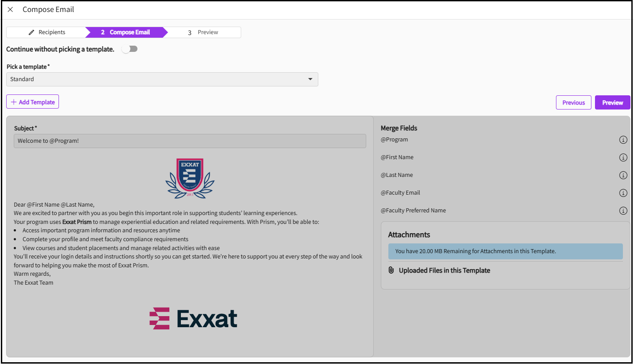Click the purple Preview button
The height and width of the screenshot is (364, 634).
click(x=612, y=102)
